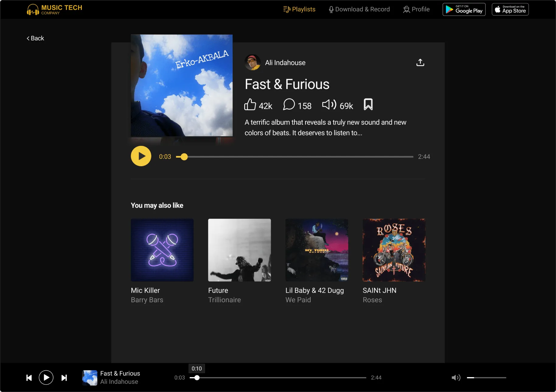
Task: Open the Mic Killer album thumbnail
Action: click(x=162, y=250)
